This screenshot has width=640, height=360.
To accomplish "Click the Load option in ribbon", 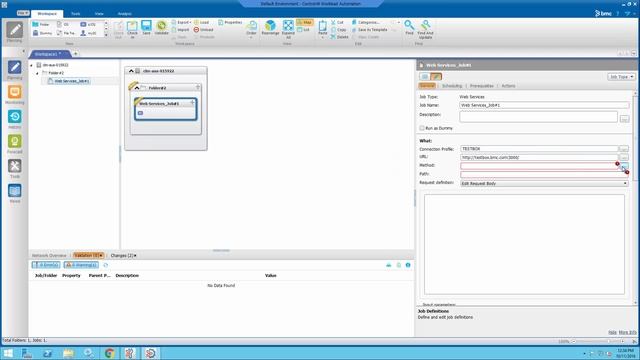I will (x=202, y=22).
